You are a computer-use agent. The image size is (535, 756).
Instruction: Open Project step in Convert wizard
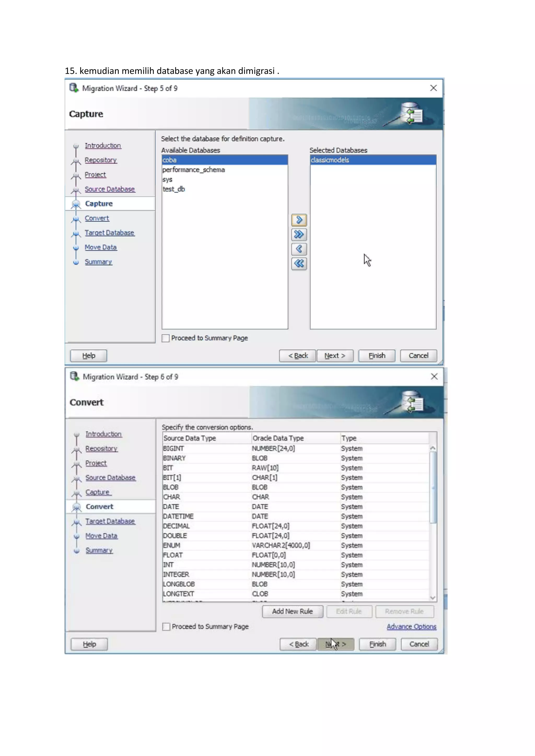point(96,463)
